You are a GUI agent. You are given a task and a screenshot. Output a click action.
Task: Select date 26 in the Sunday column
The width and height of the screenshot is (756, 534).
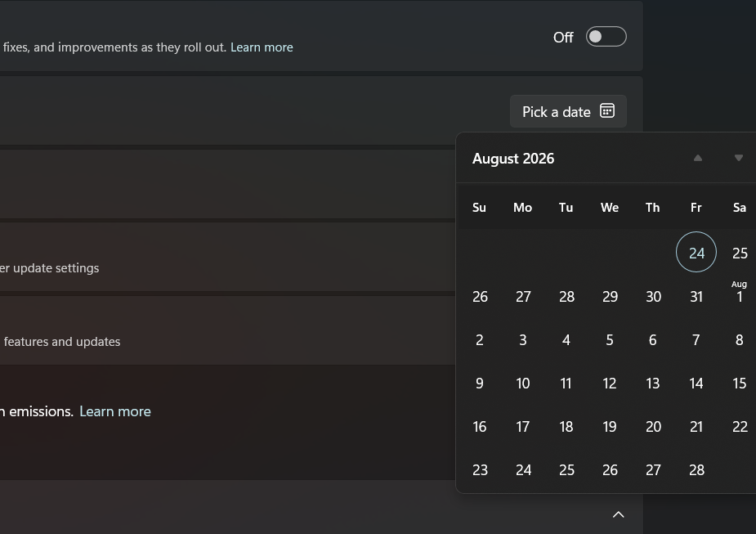(x=480, y=297)
